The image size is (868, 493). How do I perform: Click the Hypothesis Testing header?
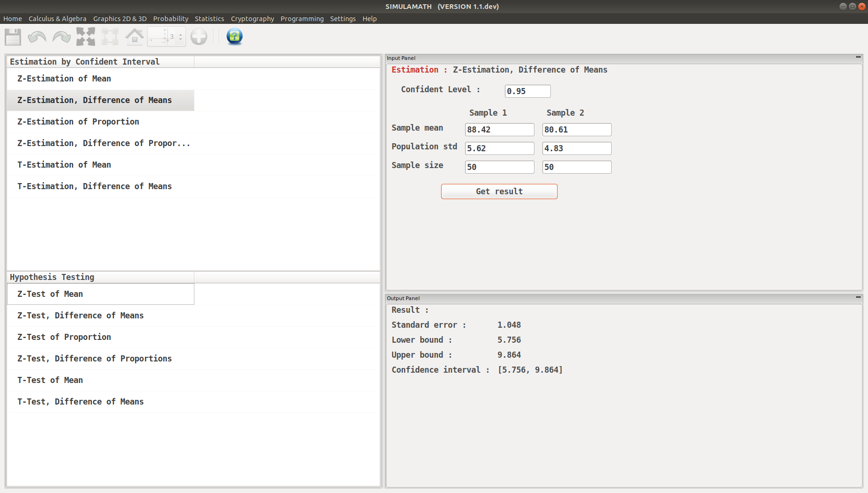[101, 277]
